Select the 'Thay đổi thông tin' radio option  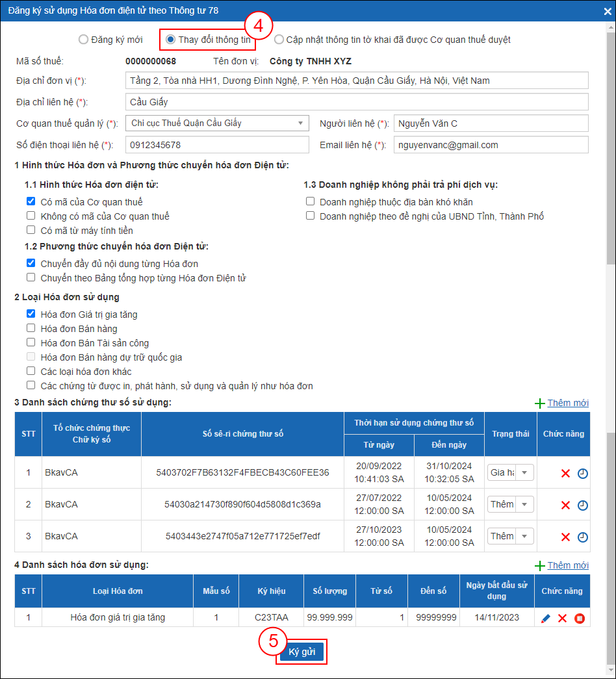pos(171,40)
